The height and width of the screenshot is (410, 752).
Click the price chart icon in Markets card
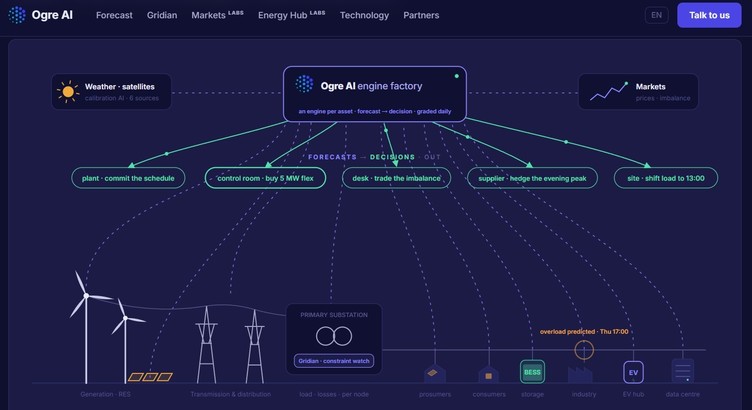pyautogui.click(x=609, y=91)
